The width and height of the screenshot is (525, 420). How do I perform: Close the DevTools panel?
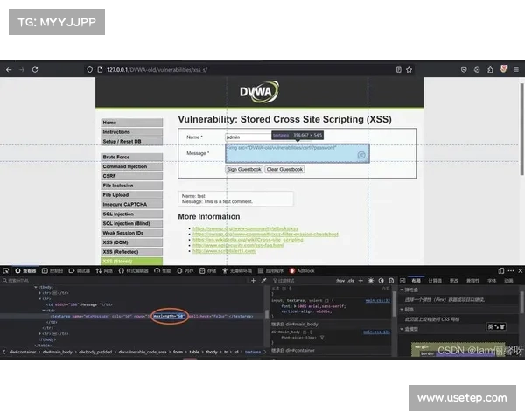(521, 270)
